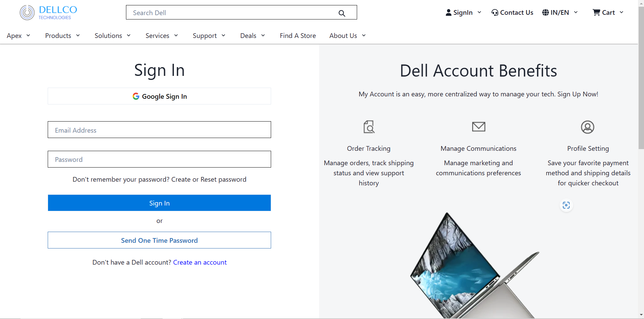Click the IN/EN language label
Viewport: 644px width, 319px height.
pyautogui.click(x=560, y=12)
